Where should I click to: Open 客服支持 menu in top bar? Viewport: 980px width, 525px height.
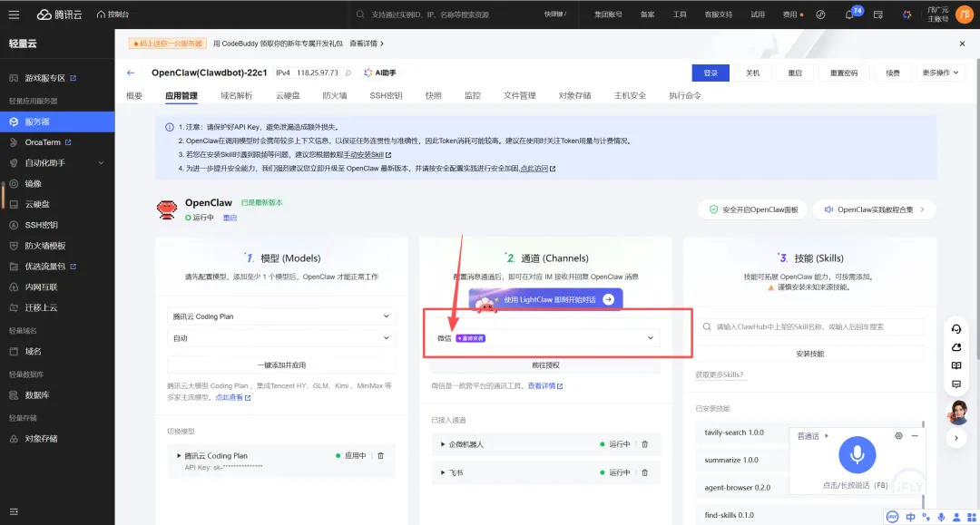[718, 15]
